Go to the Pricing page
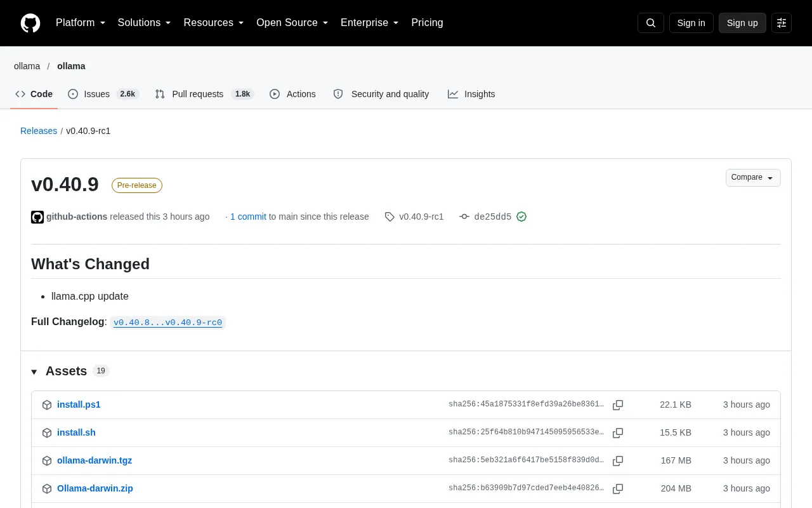The width and height of the screenshot is (812, 508). point(427,23)
